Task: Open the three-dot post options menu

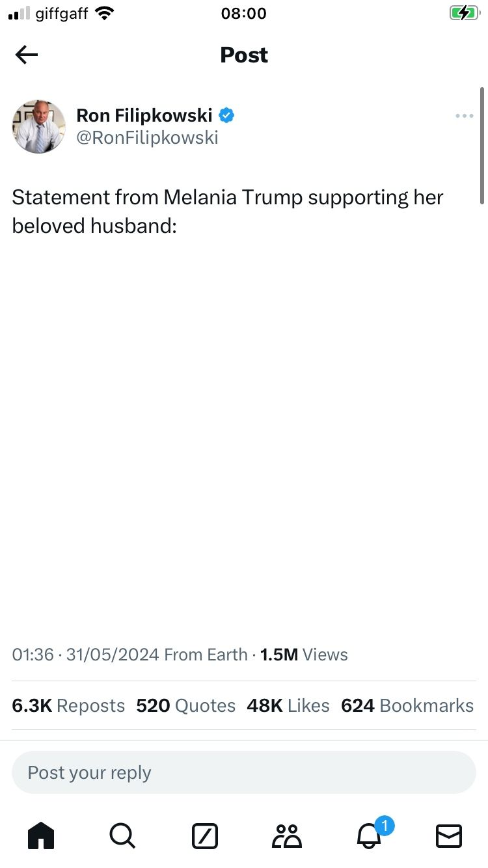Action: pyautogui.click(x=465, y=116)
